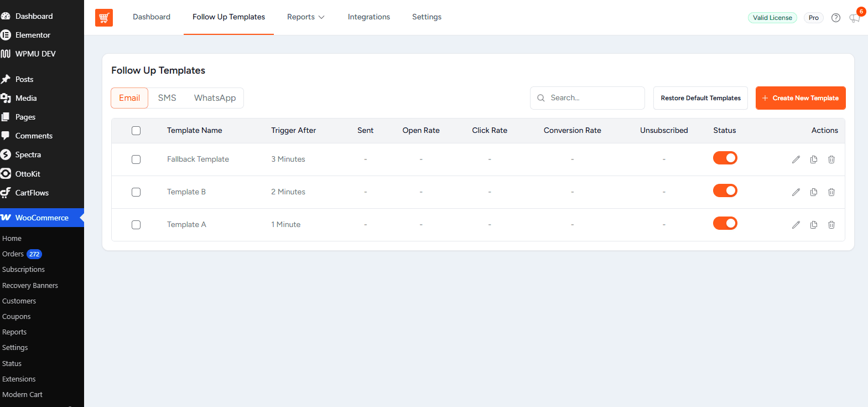
Task: Select the Template B checkbox
Action: (136, 192)
